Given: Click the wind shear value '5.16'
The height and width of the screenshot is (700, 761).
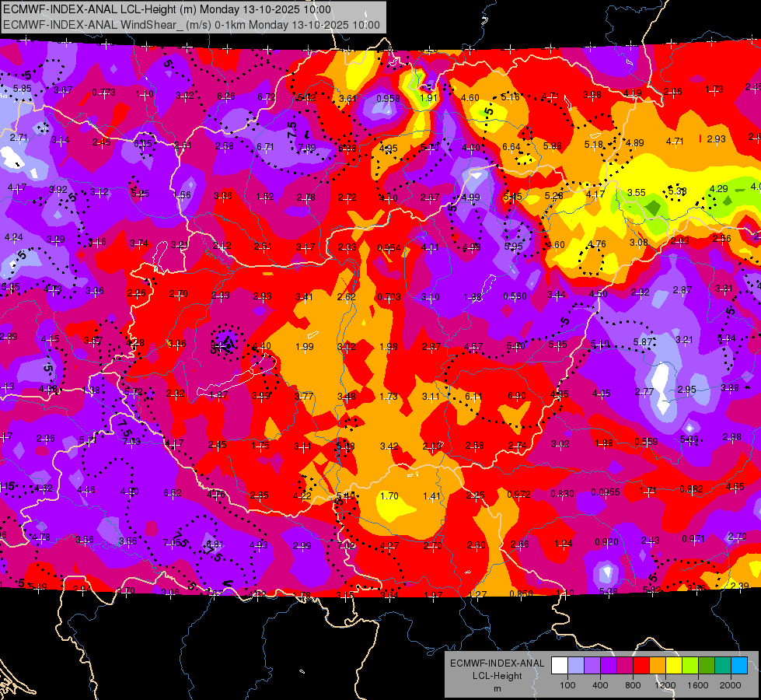Looking at the screenshot, I should [510, 96].
